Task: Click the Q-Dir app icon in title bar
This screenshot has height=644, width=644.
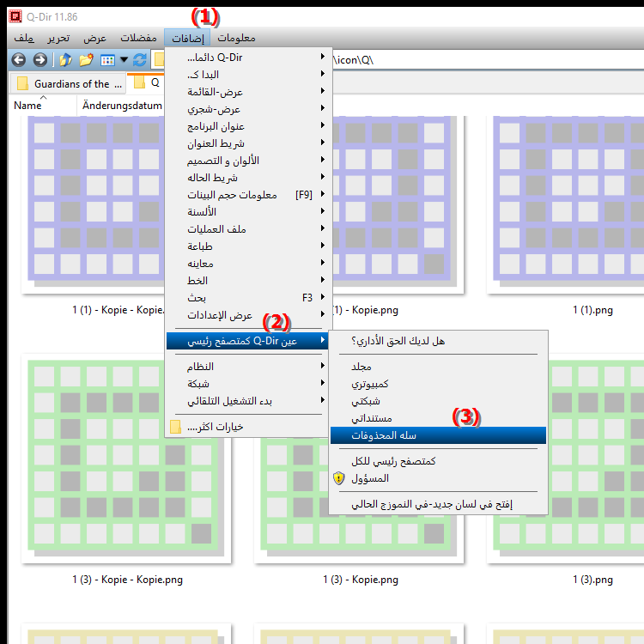Action: pyautogui.click(x=15, y=16)
